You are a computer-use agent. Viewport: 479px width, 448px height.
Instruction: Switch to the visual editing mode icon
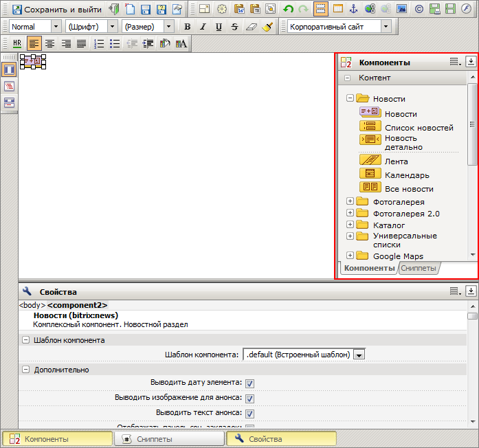(x=9, y=69)
